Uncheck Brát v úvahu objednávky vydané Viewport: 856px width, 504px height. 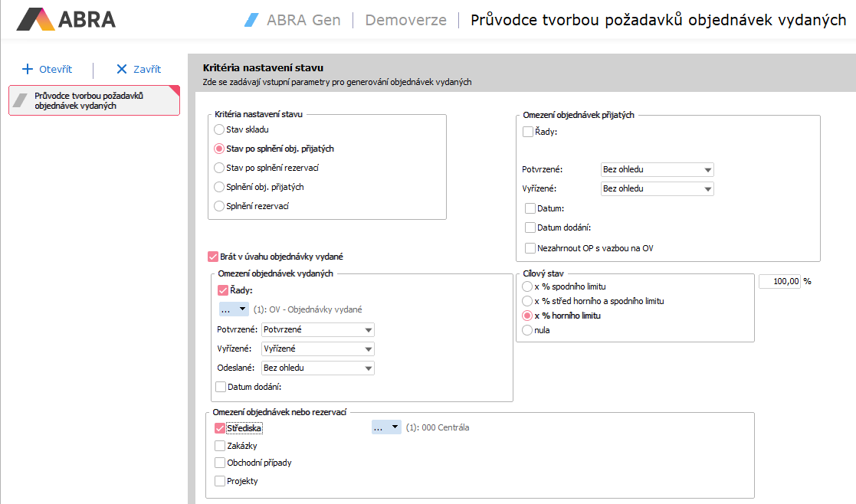[x=213, y=257]
